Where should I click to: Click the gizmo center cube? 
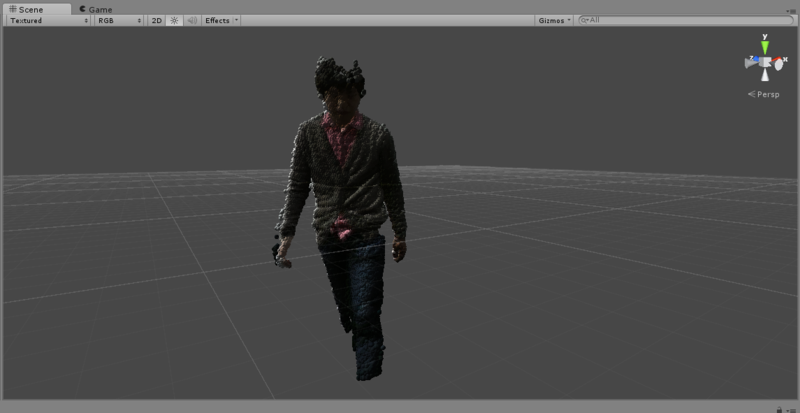coord(765,62)
